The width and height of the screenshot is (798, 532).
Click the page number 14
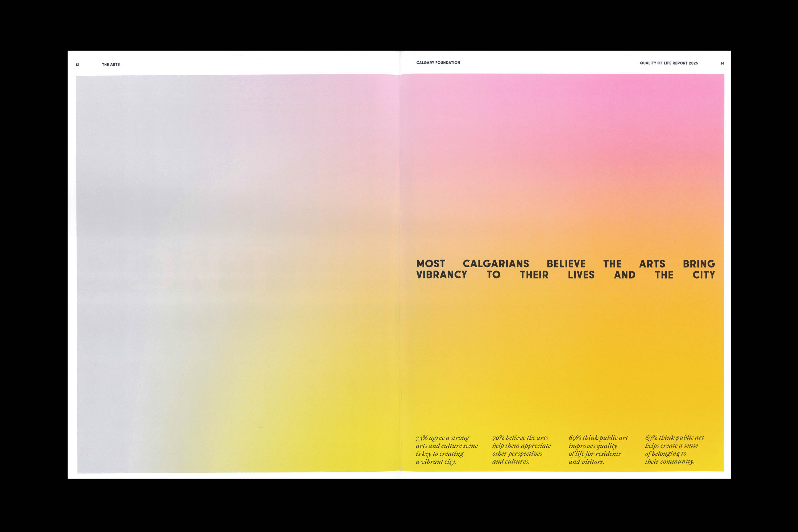(x=722, y=64)
